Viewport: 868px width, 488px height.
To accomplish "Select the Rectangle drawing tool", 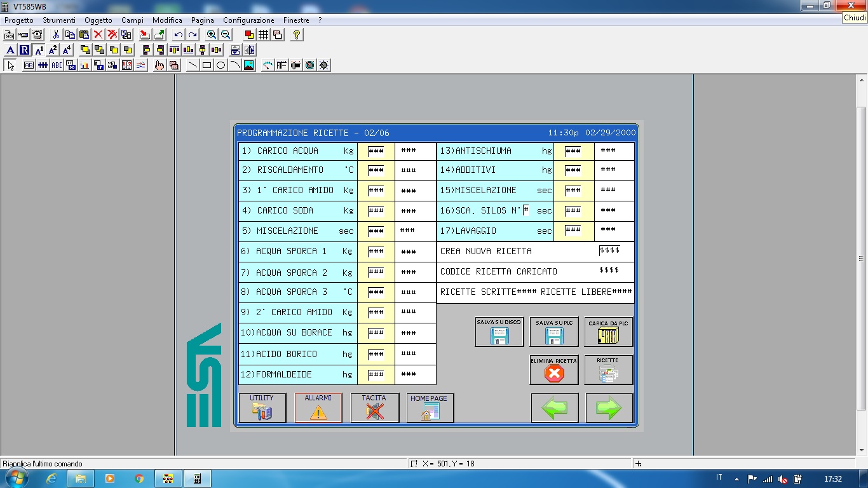I will [x=207, y=65].
